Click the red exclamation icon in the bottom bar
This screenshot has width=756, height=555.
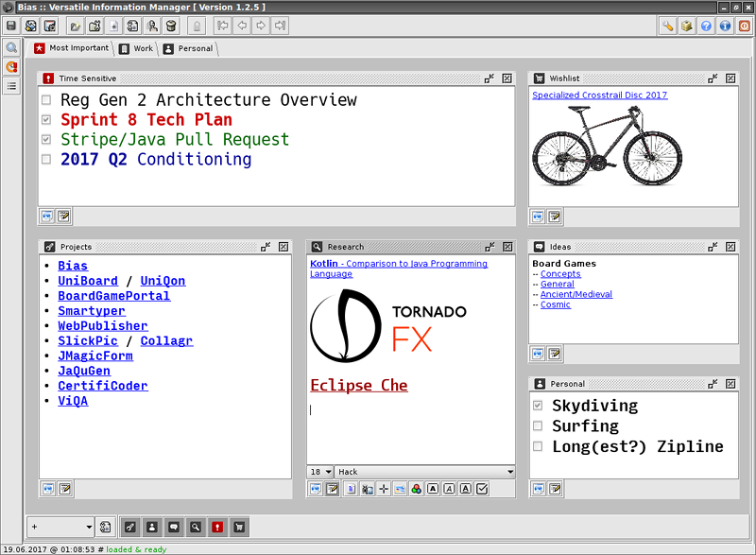click(x=217, y=527)
